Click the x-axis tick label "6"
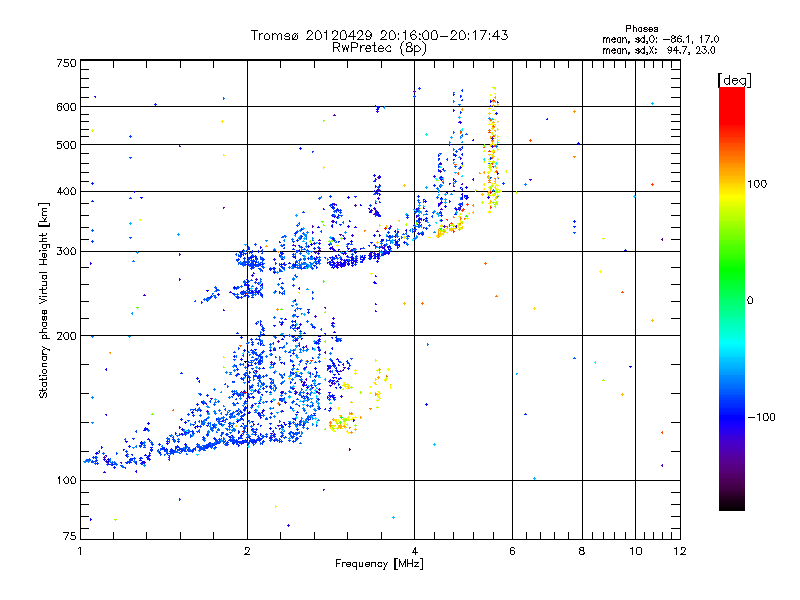800x600 pixels. click(512, 551)
